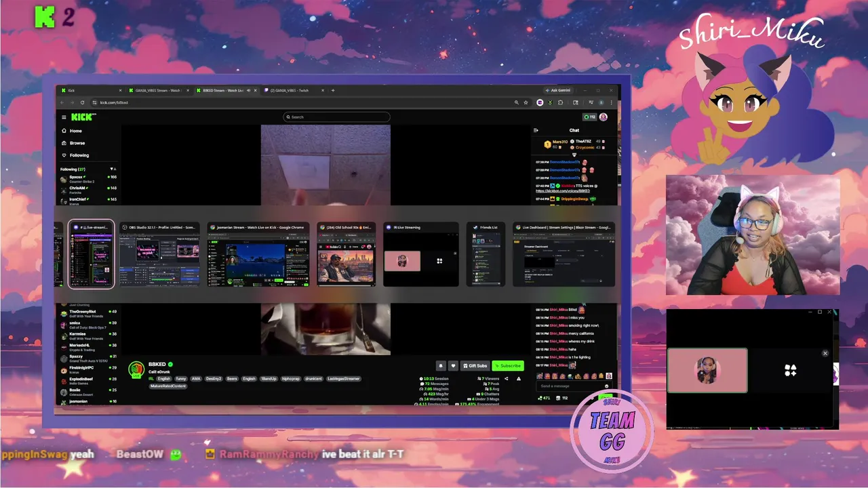Select the IRL Live Streaming window thumbnail
Image resolution: width=868 pixels, height=488 pixels.
(x=420, y=254)
